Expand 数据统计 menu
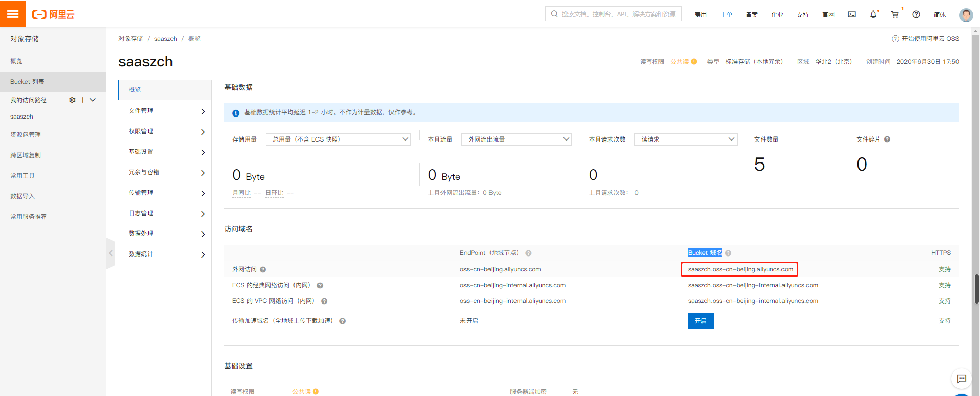980x396 pixels. click(165, 254)
